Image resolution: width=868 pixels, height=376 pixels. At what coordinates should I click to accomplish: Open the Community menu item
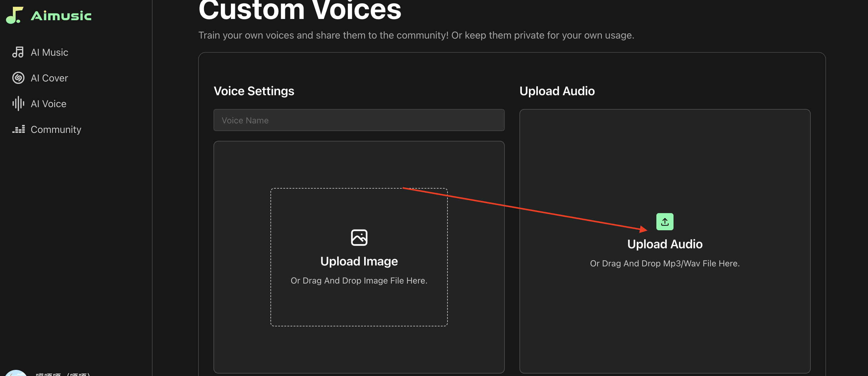[56, 130]
